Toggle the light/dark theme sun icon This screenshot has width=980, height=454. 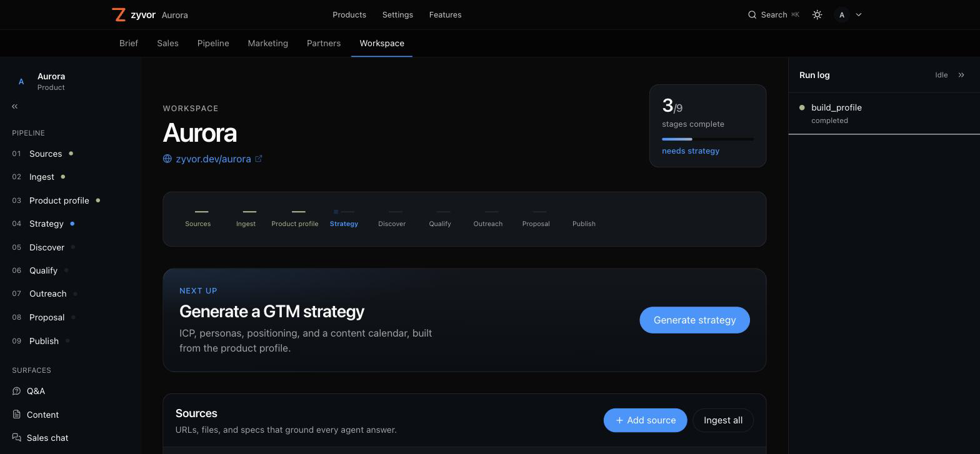(817, 14)
